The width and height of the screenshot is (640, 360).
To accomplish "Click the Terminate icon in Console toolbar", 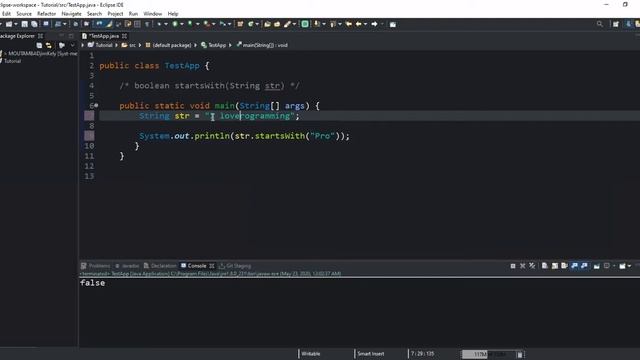I will click(x=513, y=266).
